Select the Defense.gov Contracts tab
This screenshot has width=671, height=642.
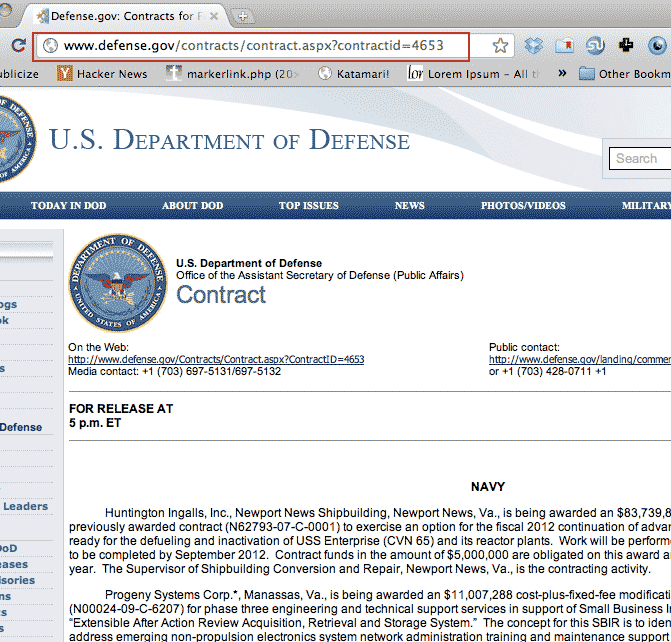(x=127, y=16)
